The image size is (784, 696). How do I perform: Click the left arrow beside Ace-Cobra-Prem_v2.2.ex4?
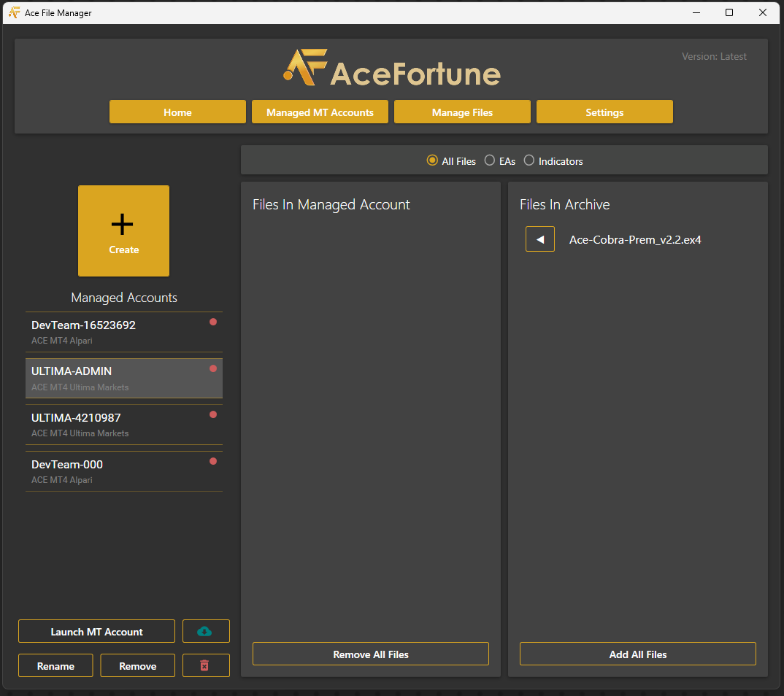click(x=540, y=239)
